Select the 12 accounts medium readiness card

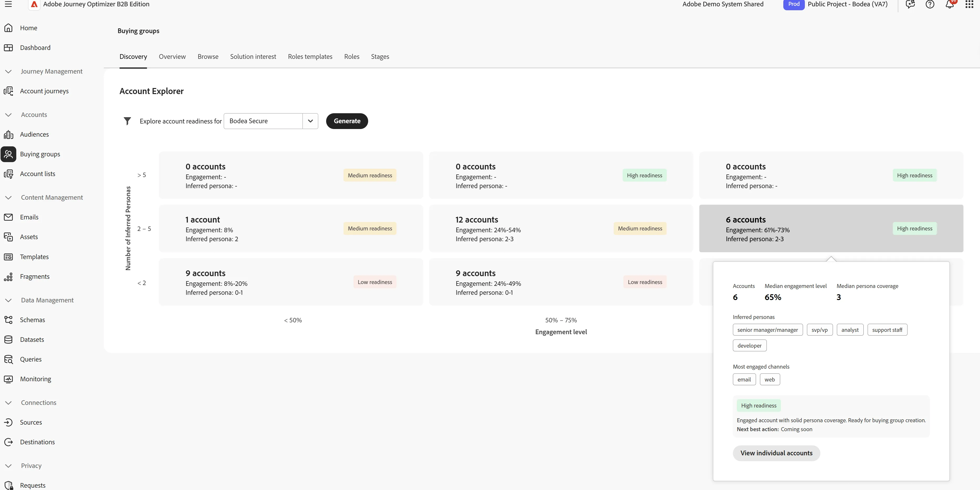[x=561, y=228]
